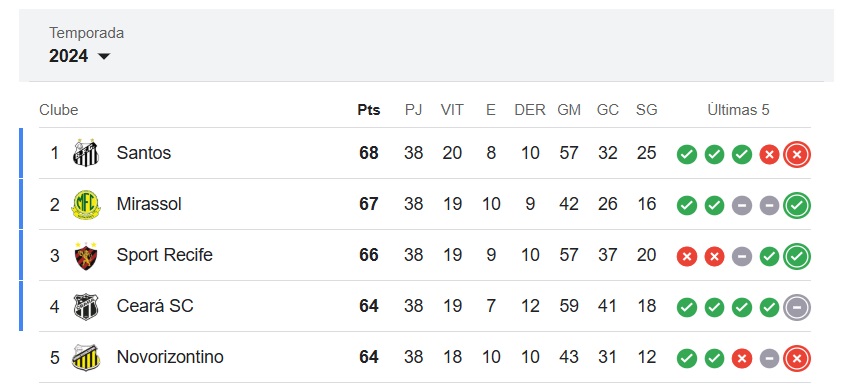The width and height of the screenshot is (841, 384).
Task: Click the Santos club crest
Action: [86, 153]
